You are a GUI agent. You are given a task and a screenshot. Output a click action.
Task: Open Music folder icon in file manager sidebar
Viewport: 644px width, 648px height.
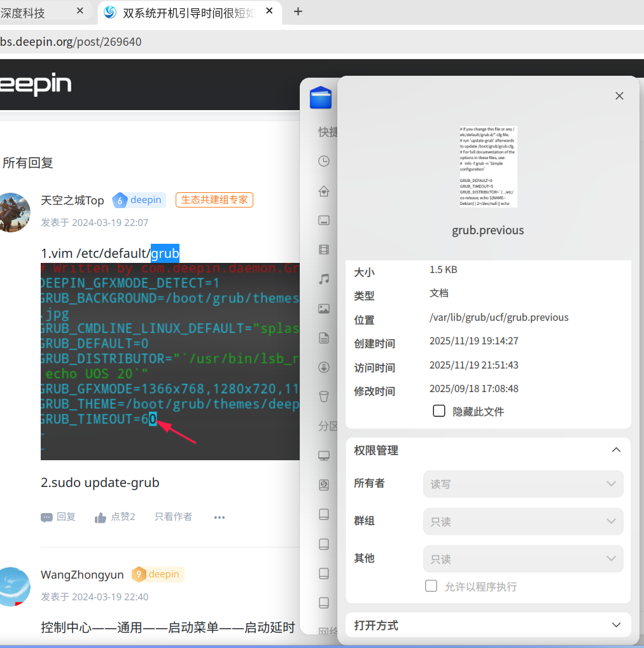click(x=324, y=279)
